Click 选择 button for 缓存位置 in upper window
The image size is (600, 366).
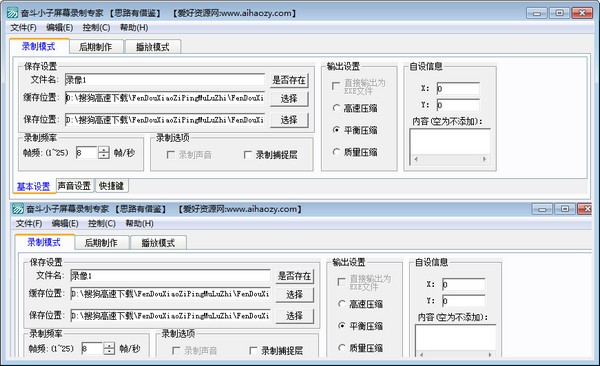tap(289, 98)
